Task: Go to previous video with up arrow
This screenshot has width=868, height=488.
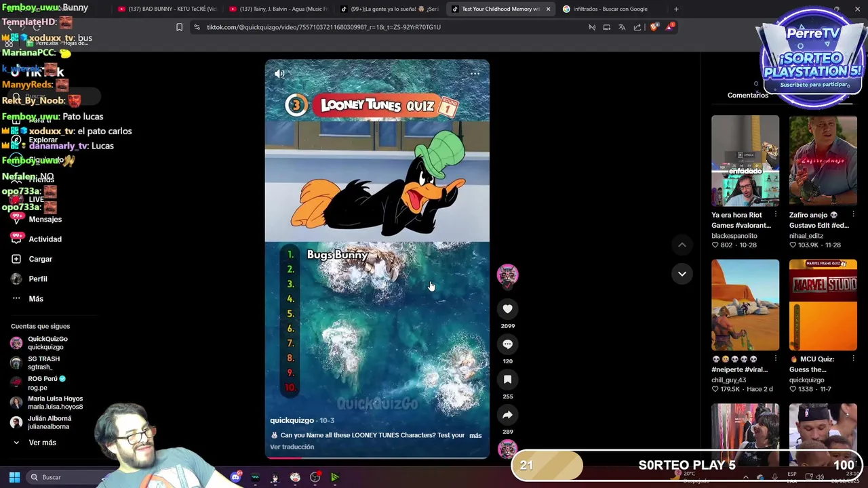Action: coord(682,245)
